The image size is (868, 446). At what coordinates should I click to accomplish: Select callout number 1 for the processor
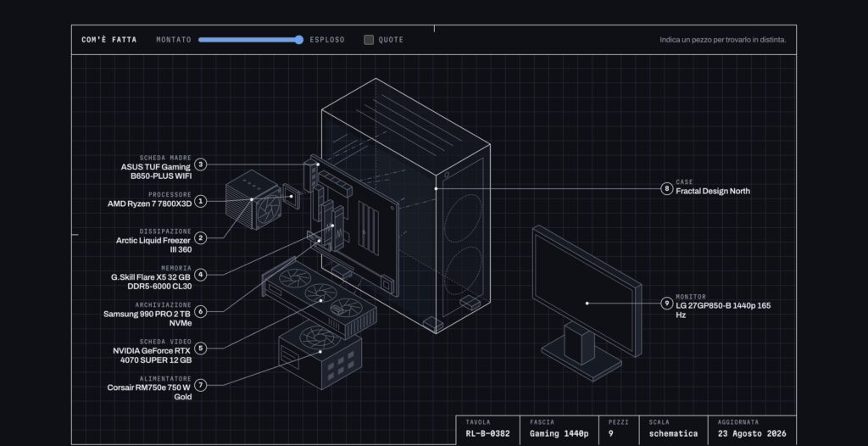(x=200, y=202)
